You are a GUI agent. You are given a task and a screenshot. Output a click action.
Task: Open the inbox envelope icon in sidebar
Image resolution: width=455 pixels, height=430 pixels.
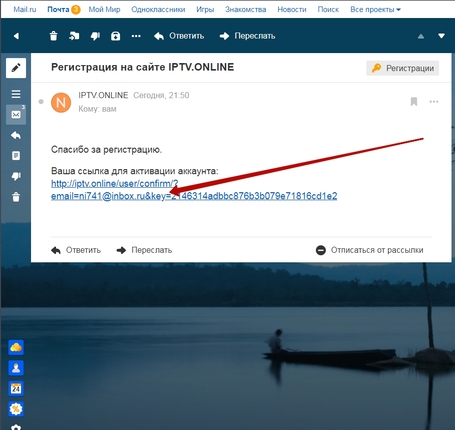point(16,115)
